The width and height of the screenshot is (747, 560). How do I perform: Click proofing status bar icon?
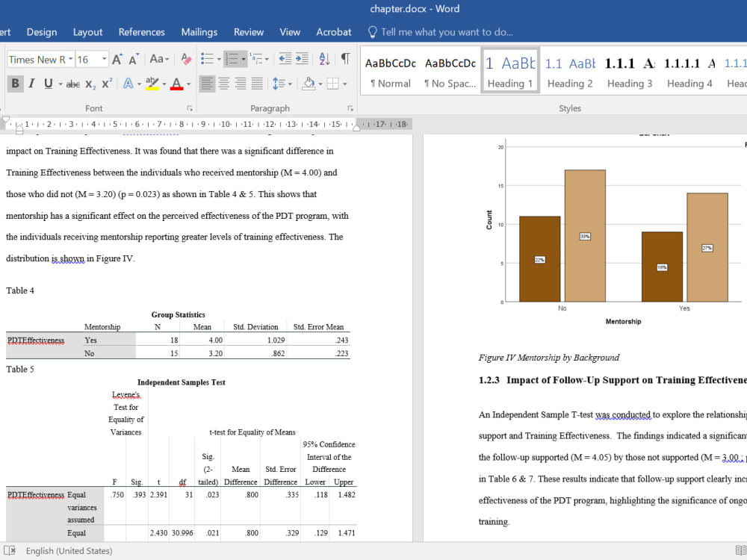10,550
